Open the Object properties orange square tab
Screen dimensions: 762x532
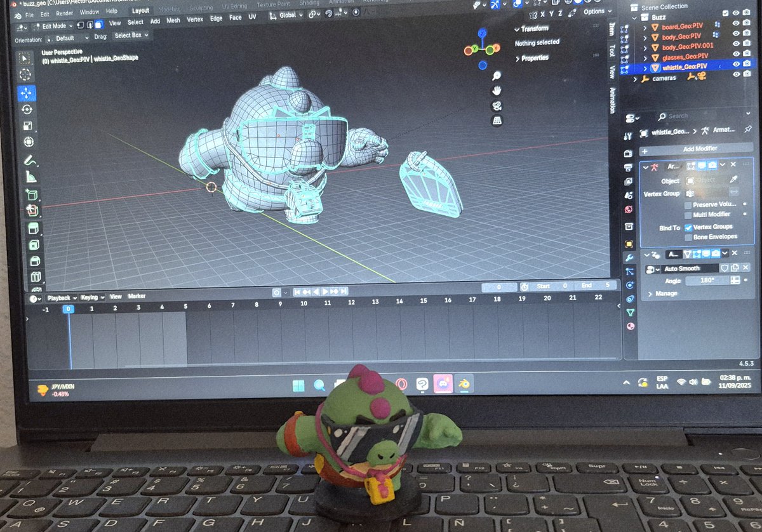[x=629, y=244]
